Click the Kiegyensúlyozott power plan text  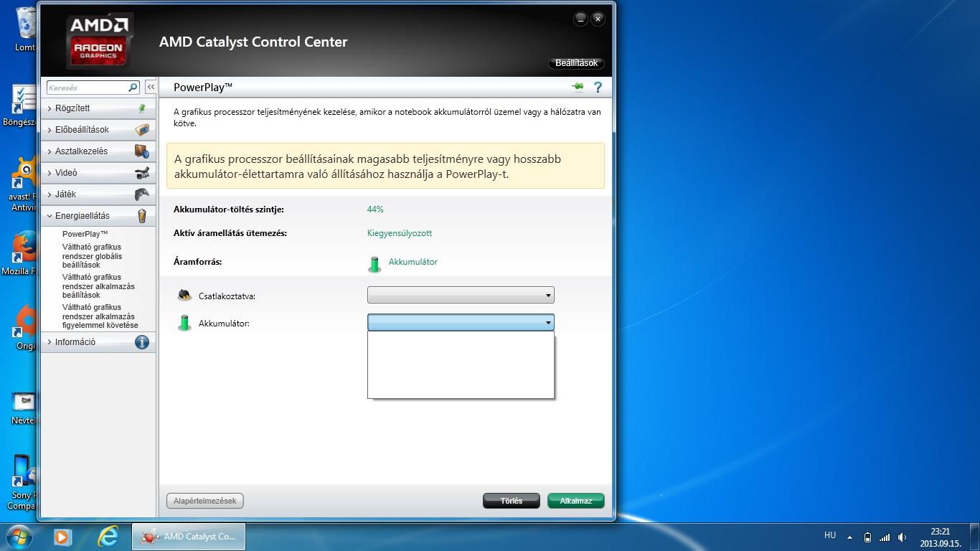[400, 233]
